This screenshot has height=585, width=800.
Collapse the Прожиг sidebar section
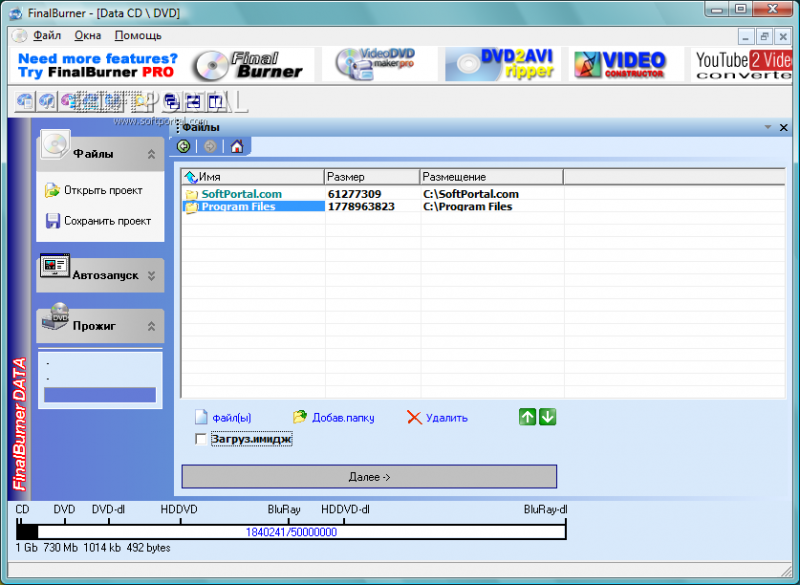(152, 326)
